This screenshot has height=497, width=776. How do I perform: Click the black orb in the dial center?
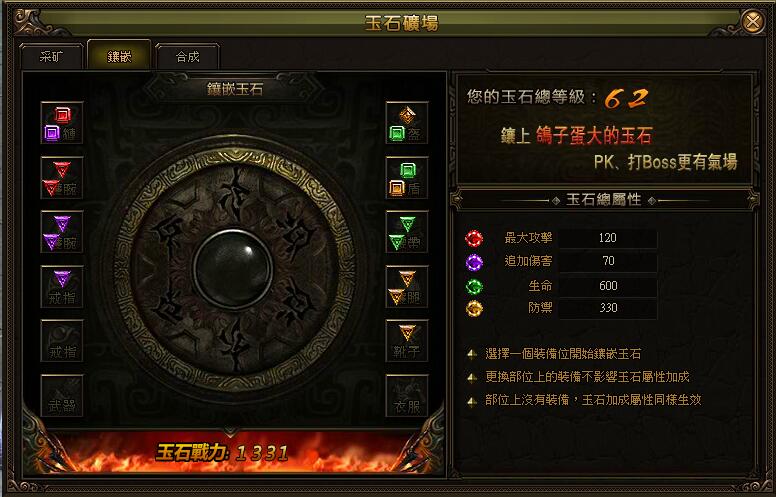233,268
